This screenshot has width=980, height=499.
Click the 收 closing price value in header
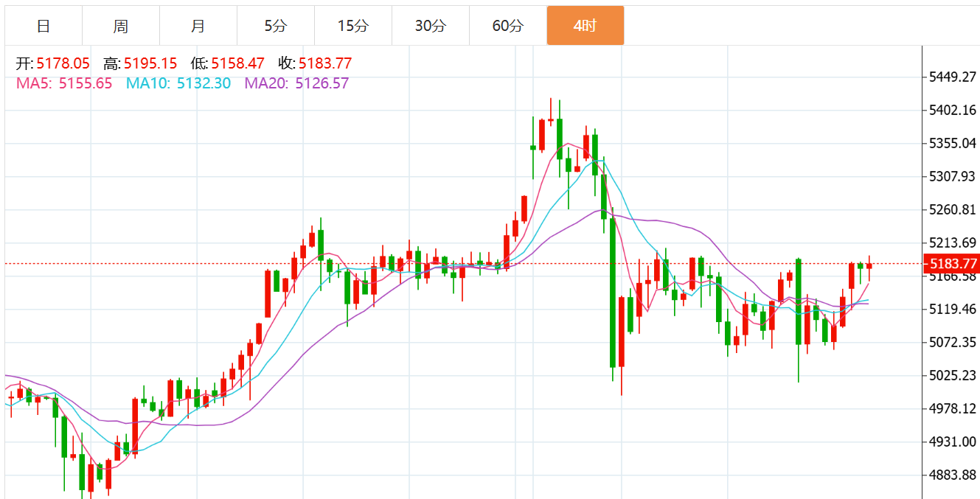tap(325, 63)
